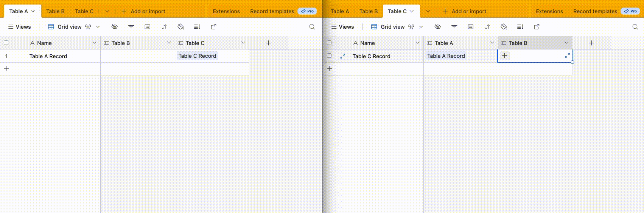Switch to Table B tab in left pane
The image size is (644, 213).
tap(55, 11)
